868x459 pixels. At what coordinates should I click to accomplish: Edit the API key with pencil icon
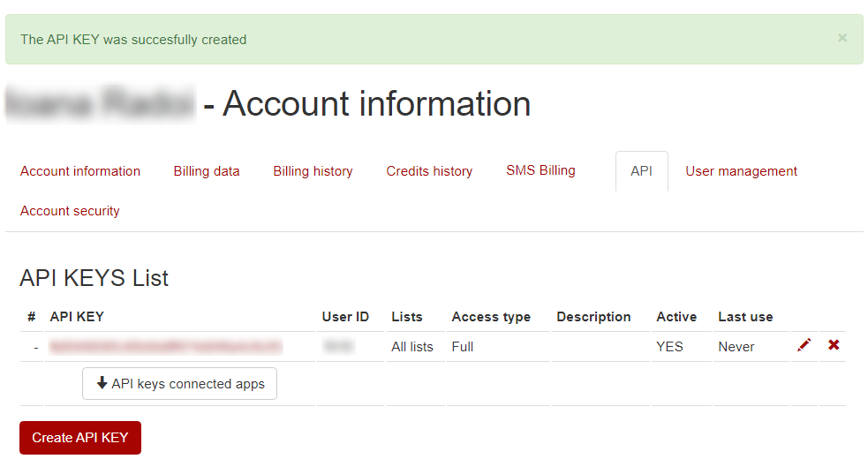coord(804,345)
